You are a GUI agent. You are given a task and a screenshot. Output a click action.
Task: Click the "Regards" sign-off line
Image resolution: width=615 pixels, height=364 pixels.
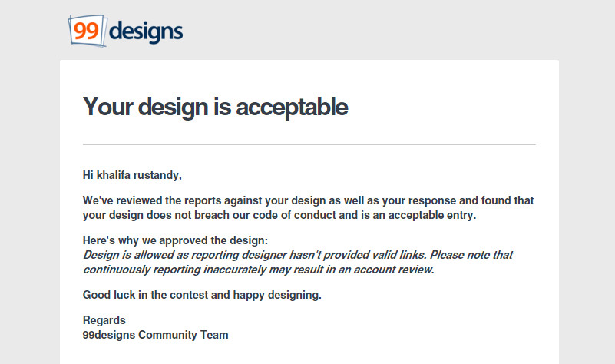coord(104,320)
